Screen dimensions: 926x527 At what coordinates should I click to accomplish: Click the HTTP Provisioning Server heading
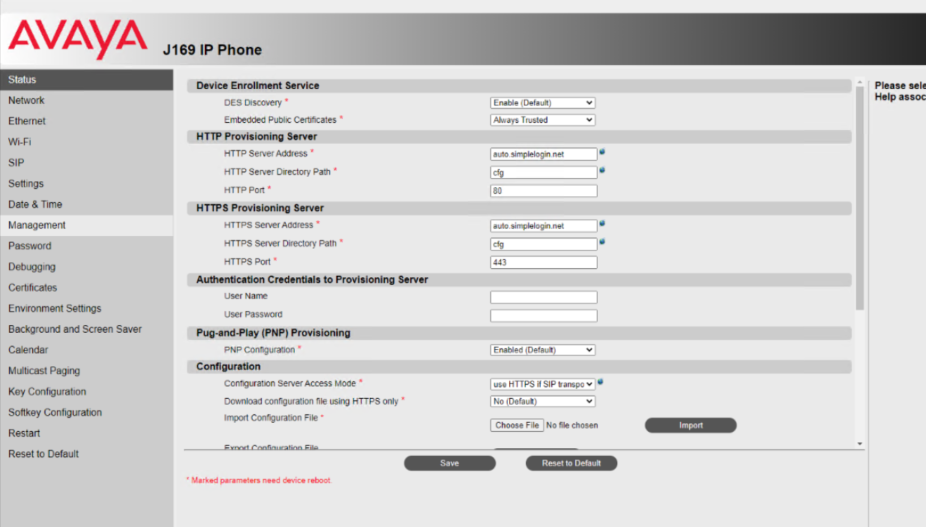tap(256, 136)
